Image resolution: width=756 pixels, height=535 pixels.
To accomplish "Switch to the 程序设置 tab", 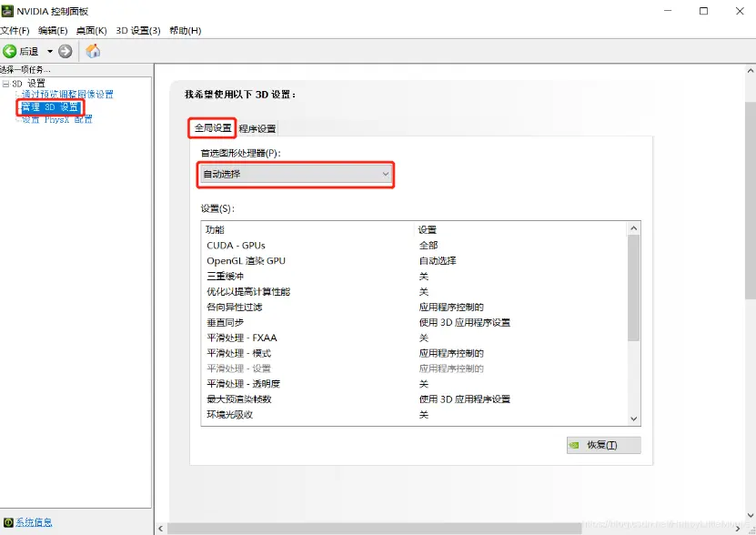I will pyautogui.click(x=257, y=128).
